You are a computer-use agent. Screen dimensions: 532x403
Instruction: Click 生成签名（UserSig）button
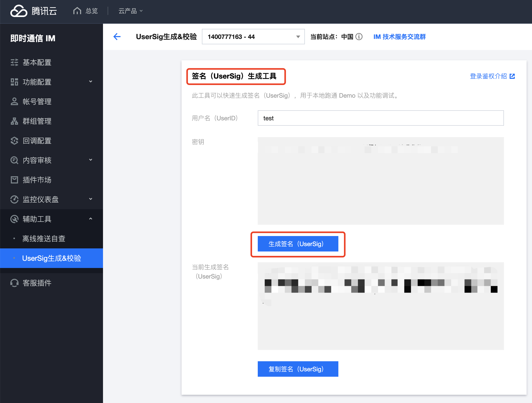point(298,244)
